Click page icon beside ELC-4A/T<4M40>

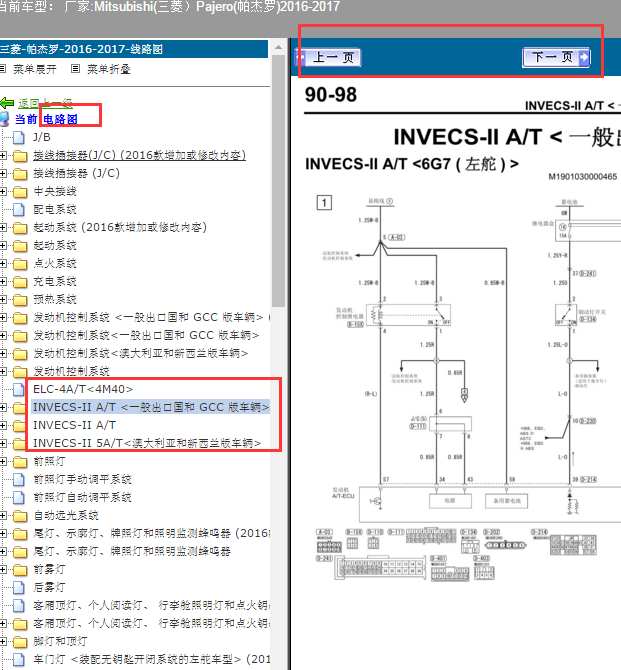point(18,389)
